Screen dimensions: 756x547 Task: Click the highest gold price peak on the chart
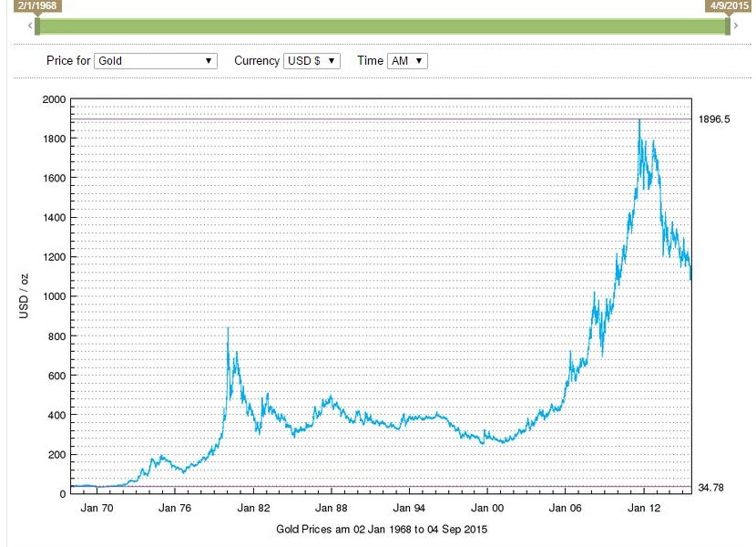coord(639,121)
